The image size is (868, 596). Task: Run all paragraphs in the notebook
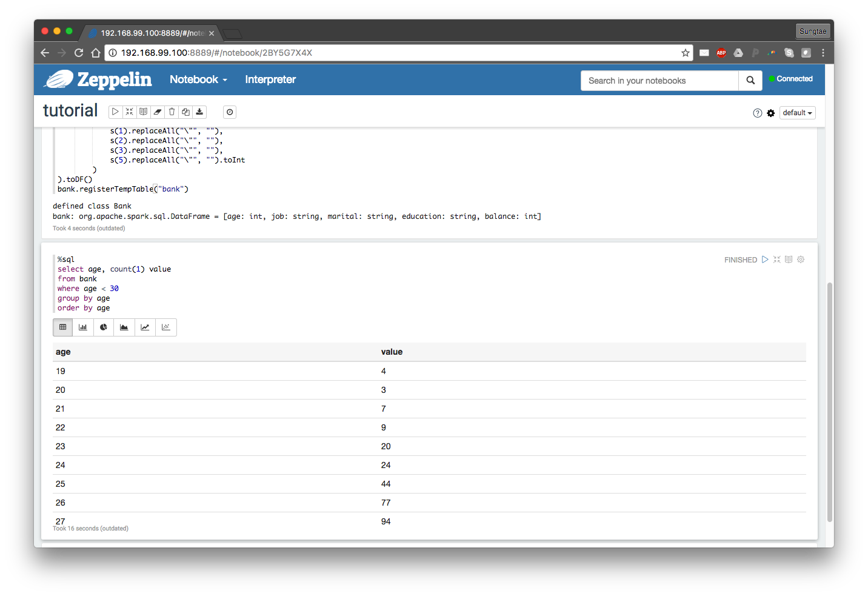pyautogui.click(x=115, y=112)
